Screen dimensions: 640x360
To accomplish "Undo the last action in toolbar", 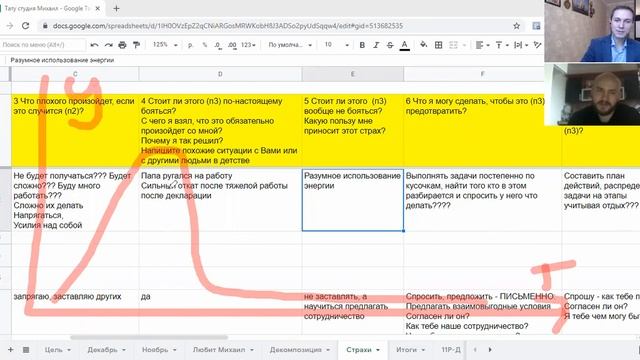I will click(94, 45).
